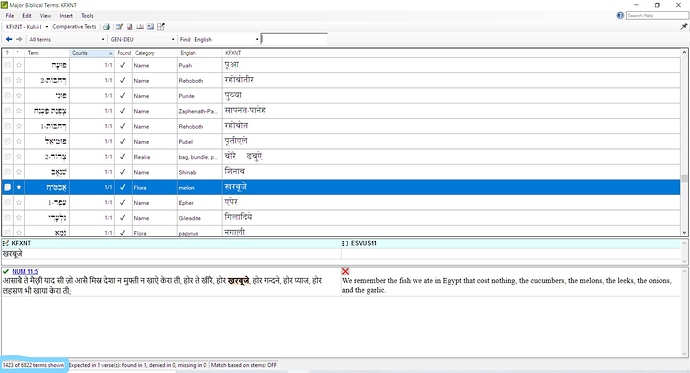Click the red document toolbar icon

point(129,27)
